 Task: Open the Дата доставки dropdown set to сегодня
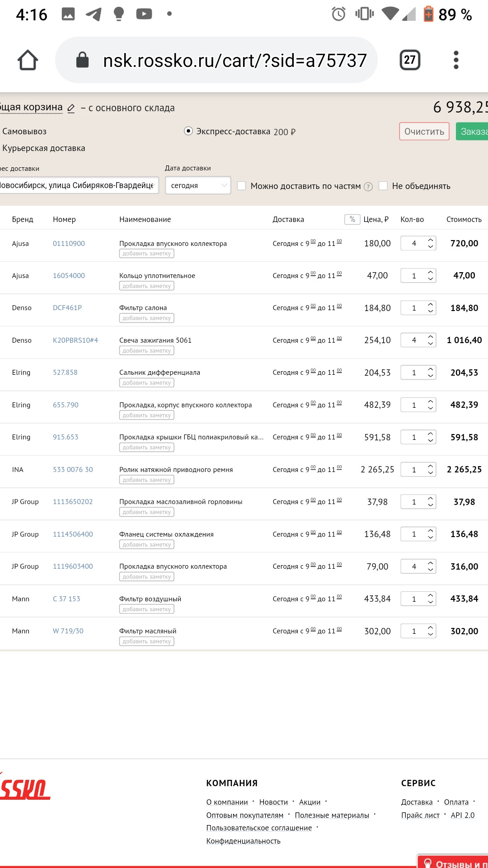tap(198, 185)
